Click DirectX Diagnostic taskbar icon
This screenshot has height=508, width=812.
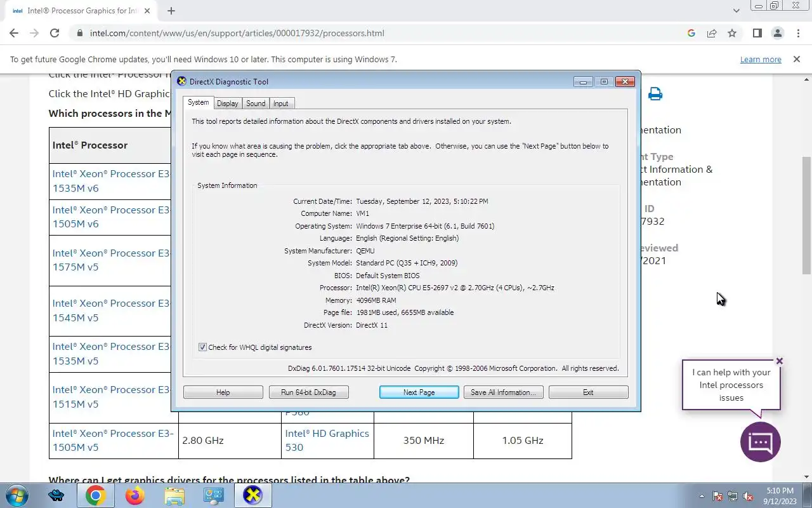click(252, 495)
